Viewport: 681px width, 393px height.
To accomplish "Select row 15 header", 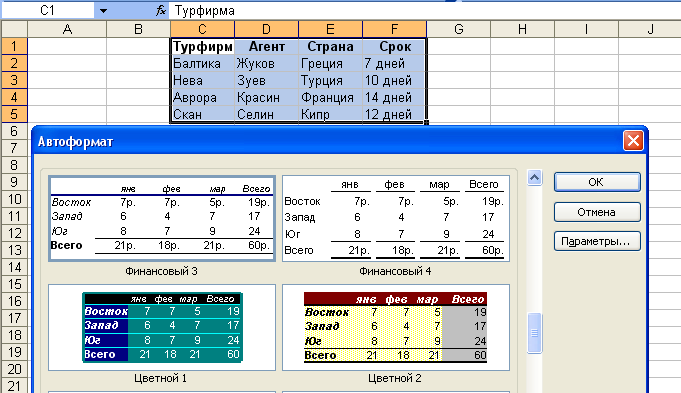I will 14,284.
